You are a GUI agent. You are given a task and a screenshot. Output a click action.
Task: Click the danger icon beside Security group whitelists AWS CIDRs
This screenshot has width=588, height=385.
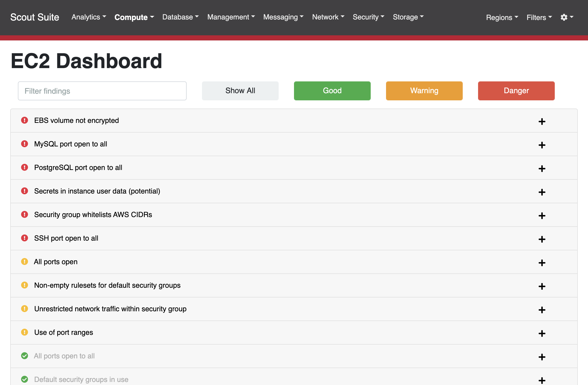(x=25, y=214)
